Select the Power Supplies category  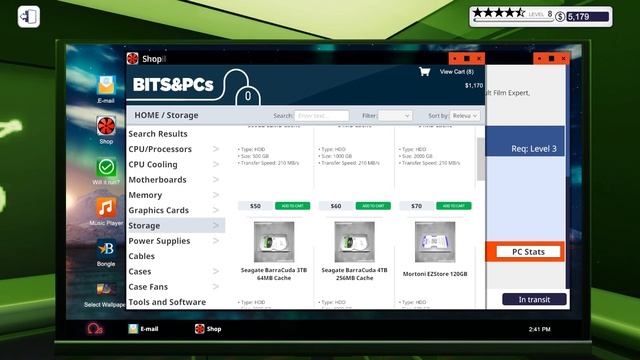(x=159, y=241)
